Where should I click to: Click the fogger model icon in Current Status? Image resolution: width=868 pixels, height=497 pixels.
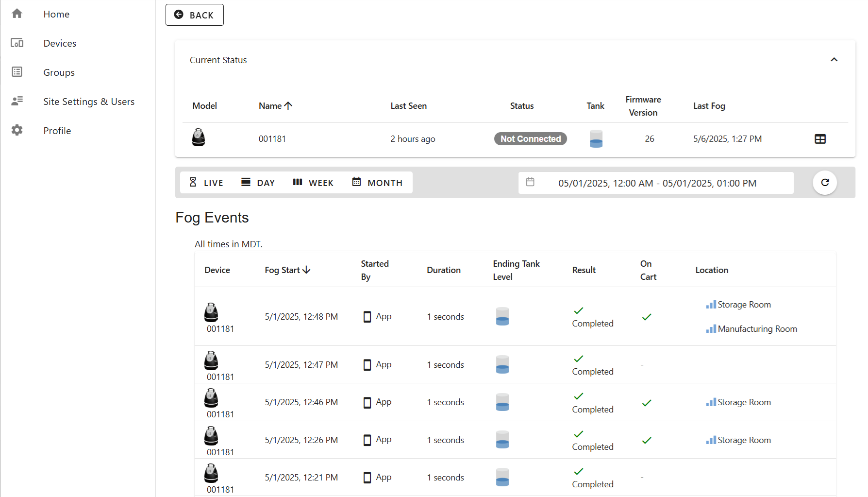199,138
